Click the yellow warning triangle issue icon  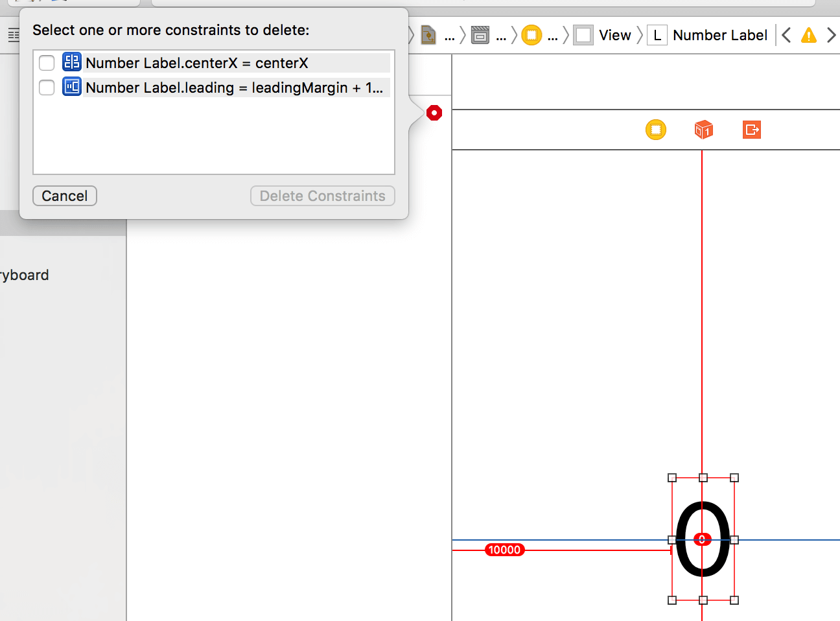[x=809, y=35]
